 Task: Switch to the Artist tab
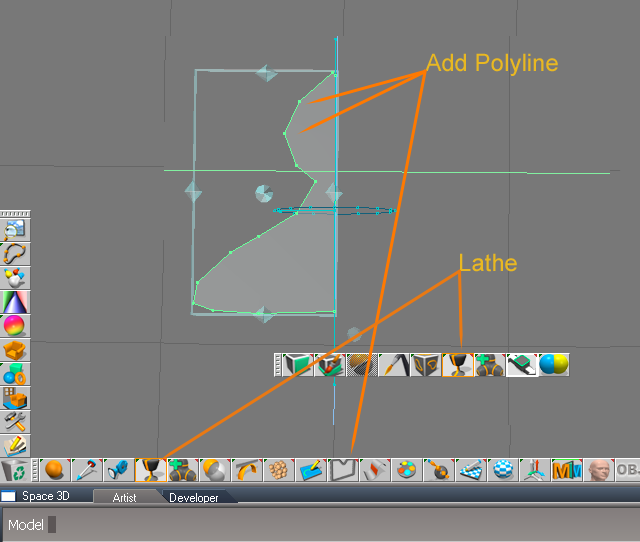(124, 498)
